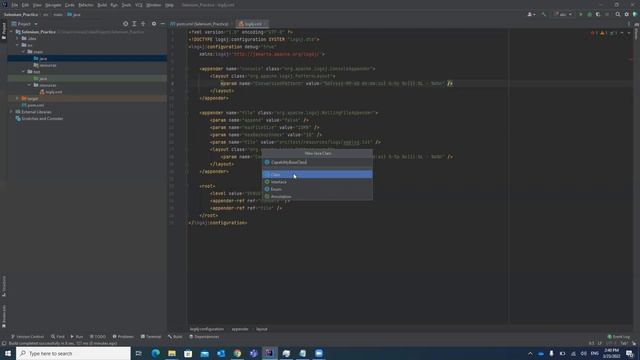Select Enum in the New Java Class popup
This screenshot has height=360, width=640.
(317, 189)
